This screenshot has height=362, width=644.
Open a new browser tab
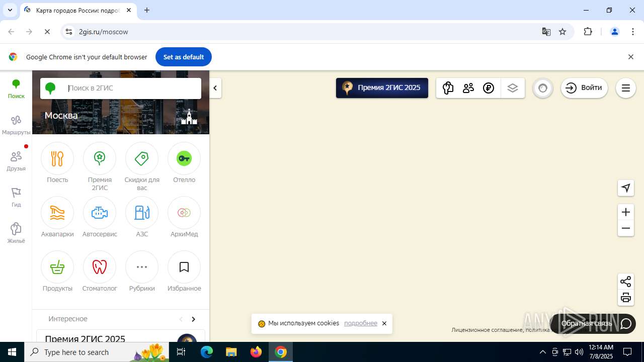tap(147, 10)
